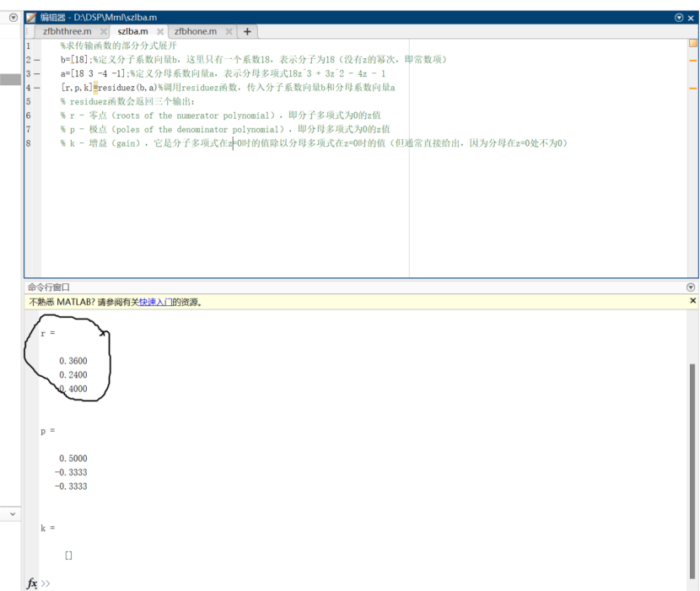Click the b=[18] code line
The image size is (700, 591).
tap(254, 59)
